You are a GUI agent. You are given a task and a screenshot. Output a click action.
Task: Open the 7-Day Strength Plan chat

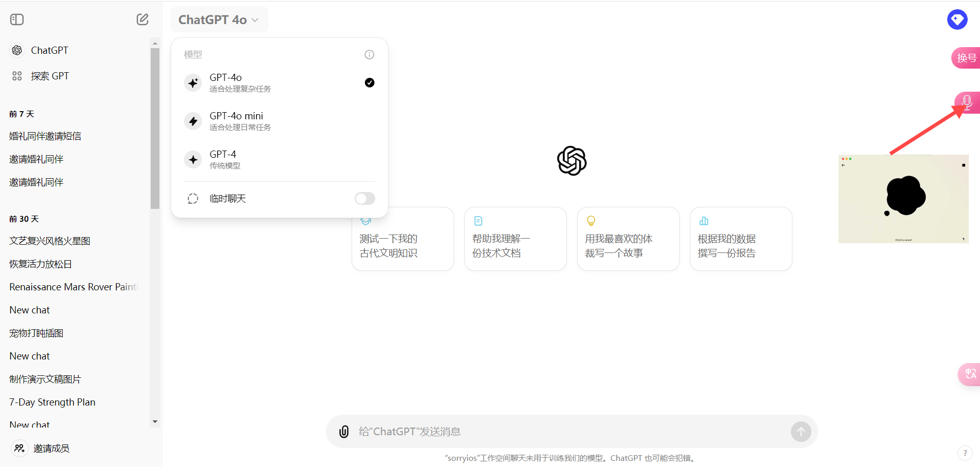[52, 402]
